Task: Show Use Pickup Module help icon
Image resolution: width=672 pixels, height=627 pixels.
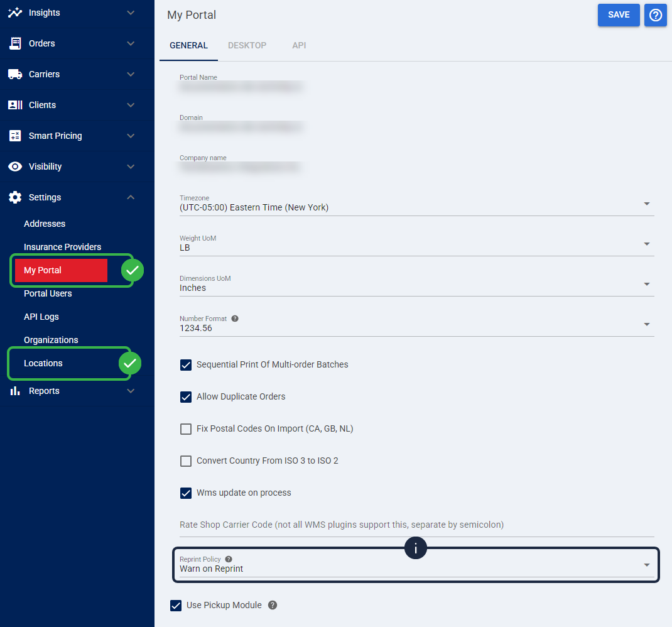Action: tap(273, 605)
